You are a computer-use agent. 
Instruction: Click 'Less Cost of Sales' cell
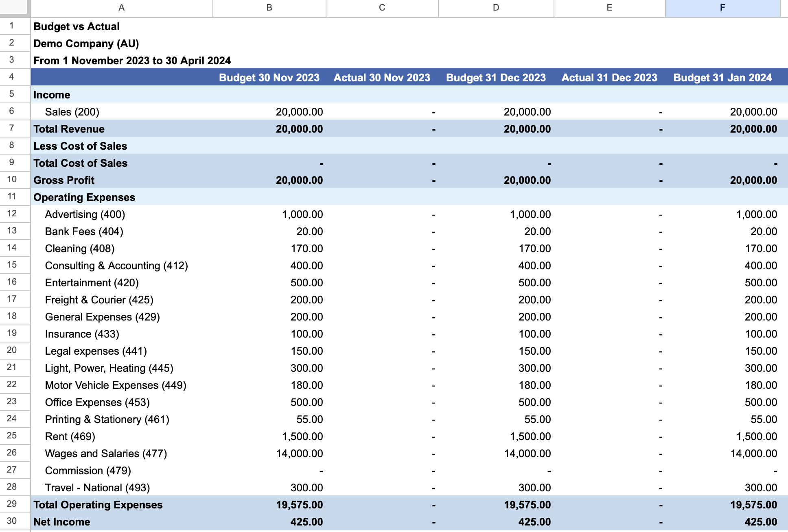click(122, 146)
